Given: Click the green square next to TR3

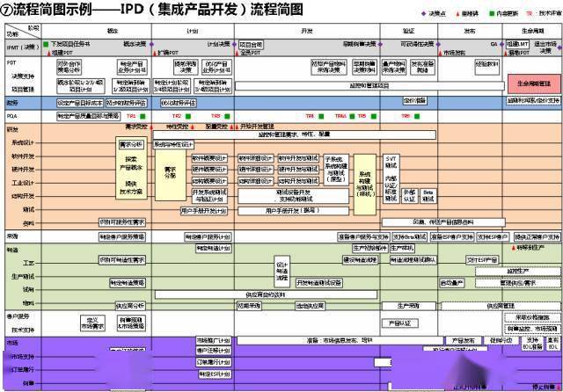Looking at the screenshot, I should (227, 116).
